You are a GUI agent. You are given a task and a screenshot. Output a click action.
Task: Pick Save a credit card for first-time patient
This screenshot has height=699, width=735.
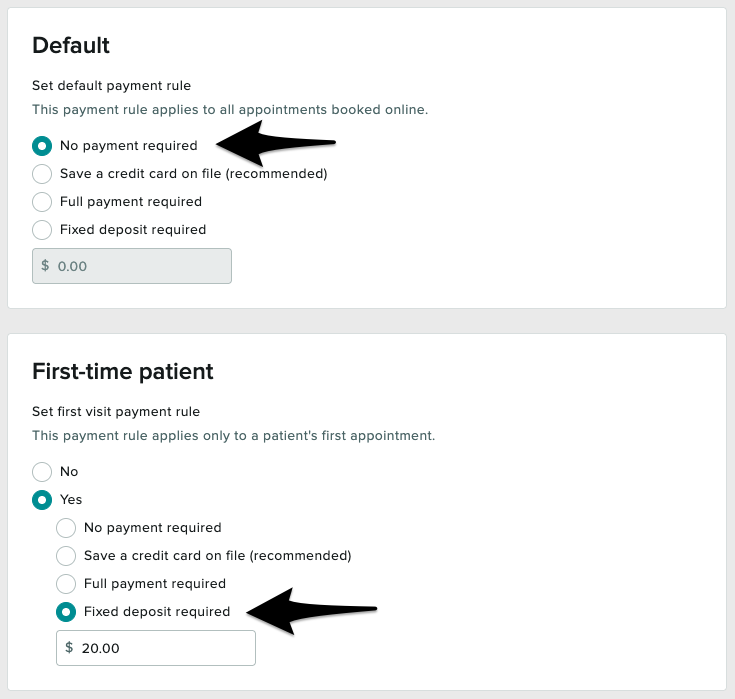pyautogui.click(x=66, y=556)
